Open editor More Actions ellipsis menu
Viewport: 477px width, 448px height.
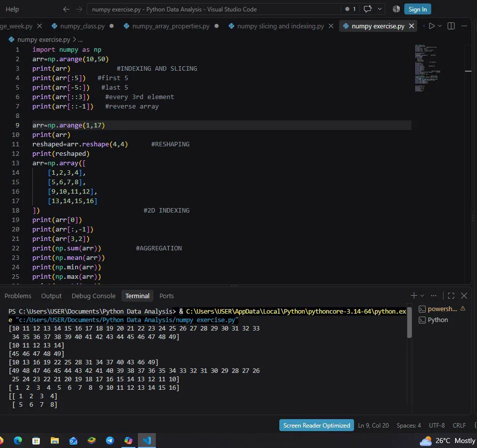pyautogui.click(x=464, y=26)
